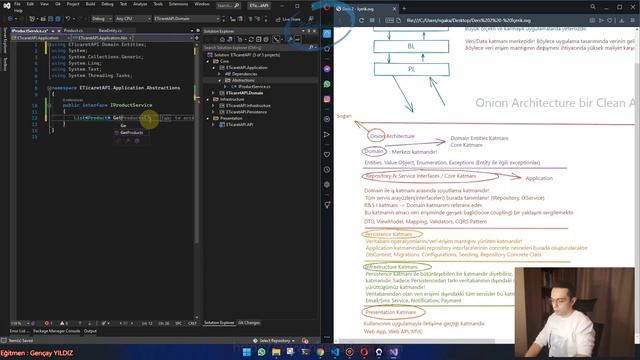Image resolution: width=640 pixels, height=360 pixels.
Task: Open History clock icon in Opera sidebar
Action: pyautogui.click(x=327, y=169)
